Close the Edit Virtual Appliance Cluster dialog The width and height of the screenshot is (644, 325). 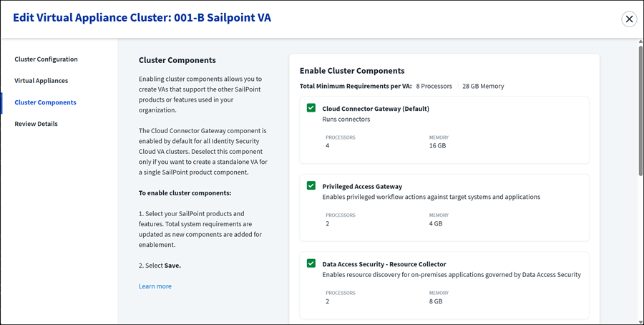629,19
